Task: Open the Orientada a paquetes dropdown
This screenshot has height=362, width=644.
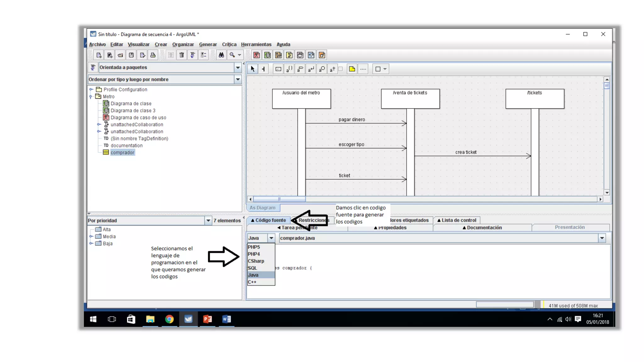Action: tap(238, 68)
